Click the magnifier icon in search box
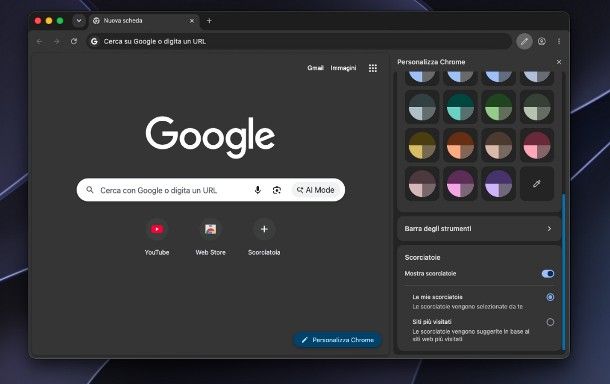The height and width of the screenshot is (384, 610). pos(90,190)
